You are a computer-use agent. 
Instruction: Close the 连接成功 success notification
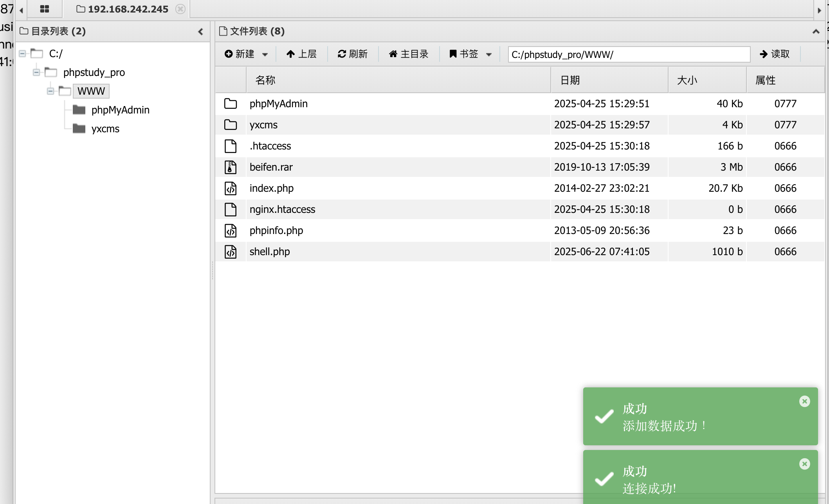pyautogui.click(x=804, y=464)
